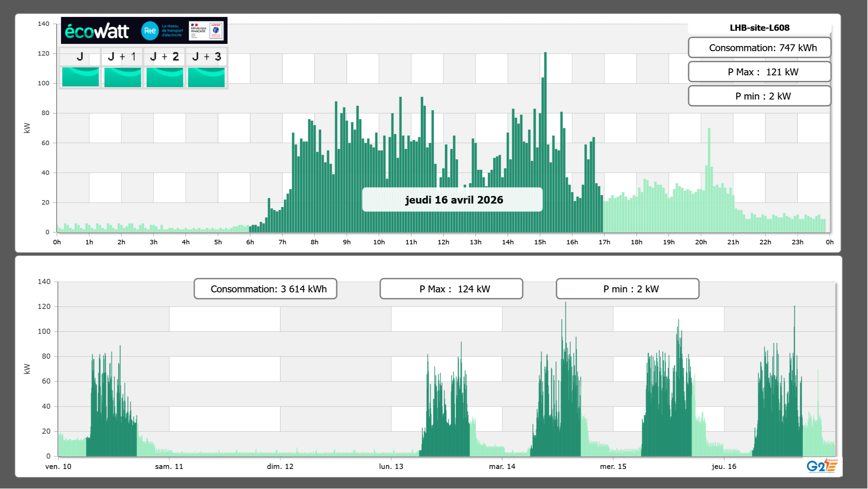Image resolution: width=868 pixels, height=489 pixels.
Task: Click the green wave icon under J + 1
Action: pos(122,77)
